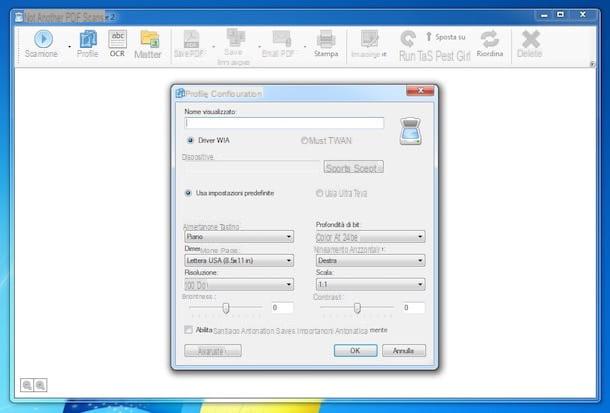Open the Profondità di bit dropdown

tap(370, 236)
